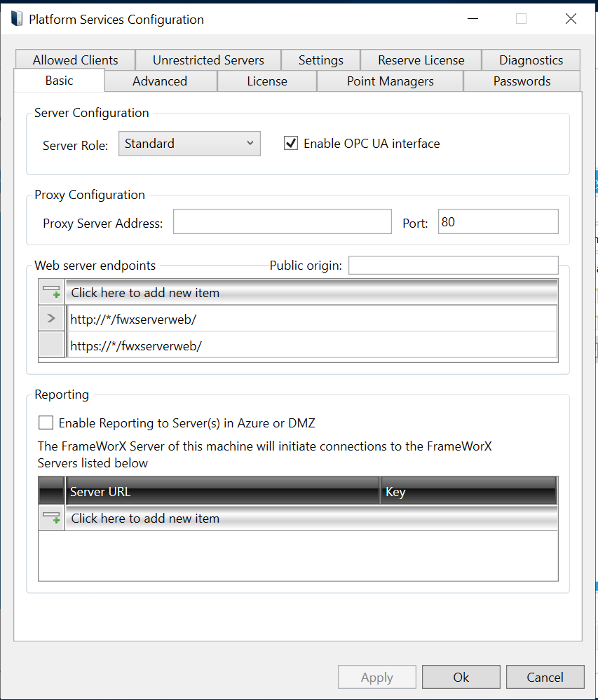
Task: Focus the Public origin text box
Action: pyautogui.click(x=453, y=266)
